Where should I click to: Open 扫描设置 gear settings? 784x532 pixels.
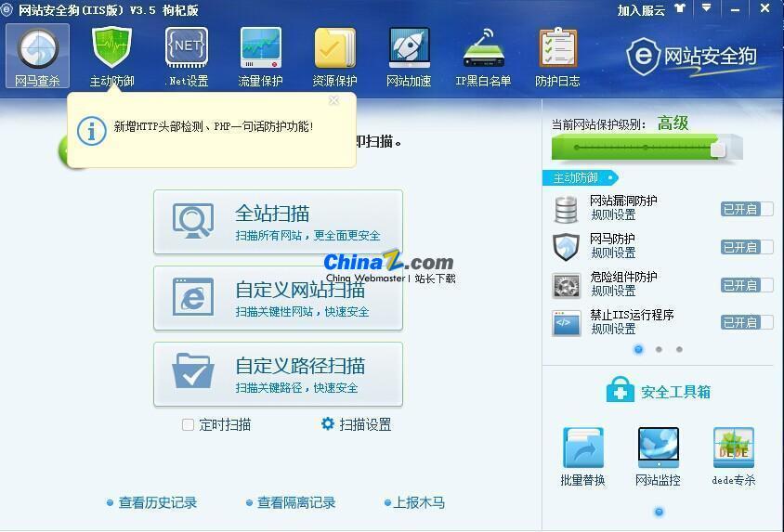(356, 424)
